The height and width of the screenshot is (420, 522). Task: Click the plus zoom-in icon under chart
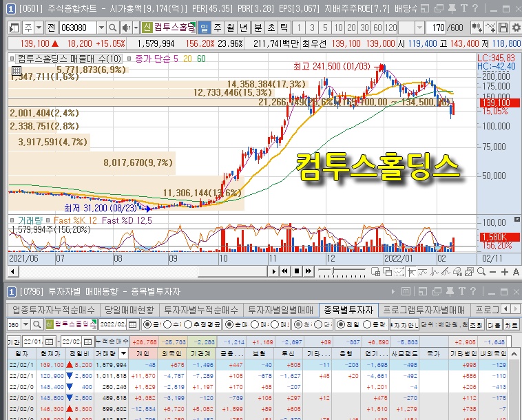[504, 272]
